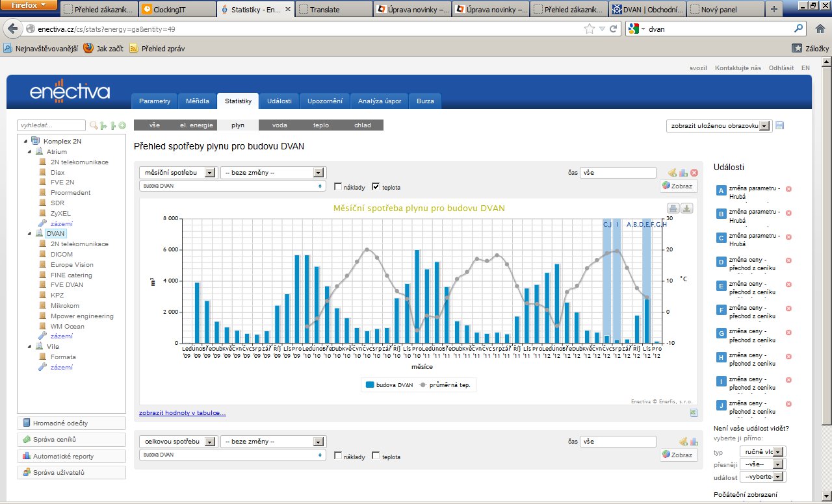Click the add chart icon in first chart panel

[683, 173]
